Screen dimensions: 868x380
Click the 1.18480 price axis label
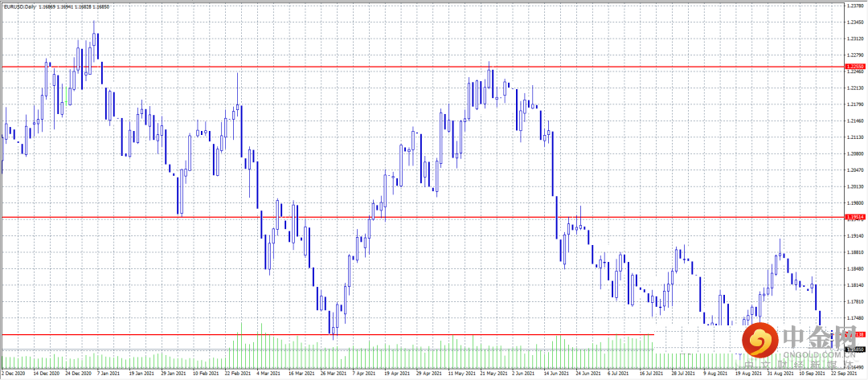tap(856, 269)
